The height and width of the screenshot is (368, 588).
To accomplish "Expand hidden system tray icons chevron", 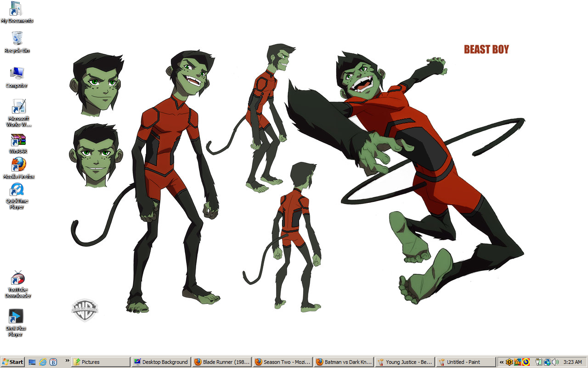I will (x=502, y=362).
